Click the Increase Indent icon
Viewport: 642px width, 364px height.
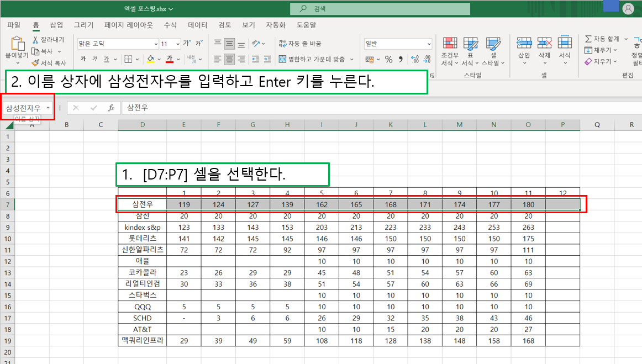tap(267, 59)
